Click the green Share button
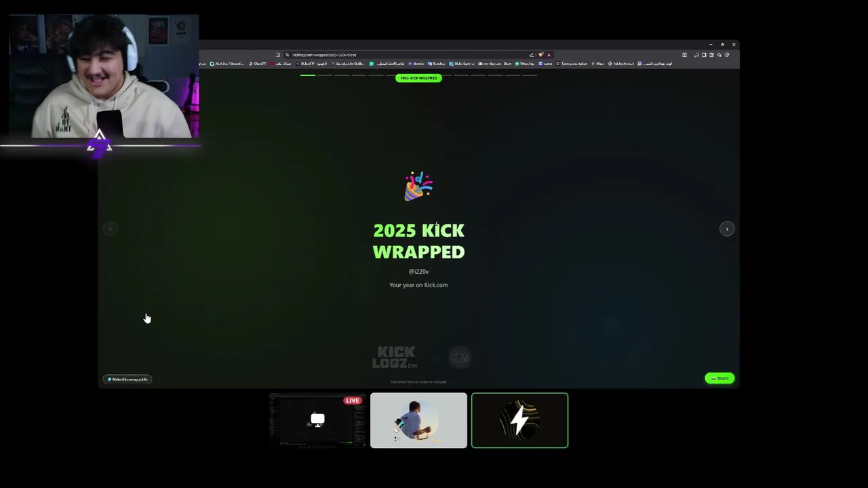The image size is (868, 488). tap(719, 378)
